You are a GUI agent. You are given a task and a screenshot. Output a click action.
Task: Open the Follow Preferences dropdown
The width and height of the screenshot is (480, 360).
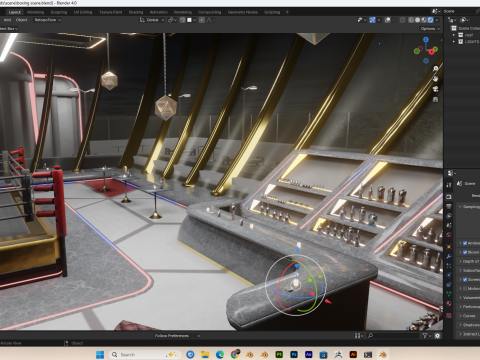[177, 336]
